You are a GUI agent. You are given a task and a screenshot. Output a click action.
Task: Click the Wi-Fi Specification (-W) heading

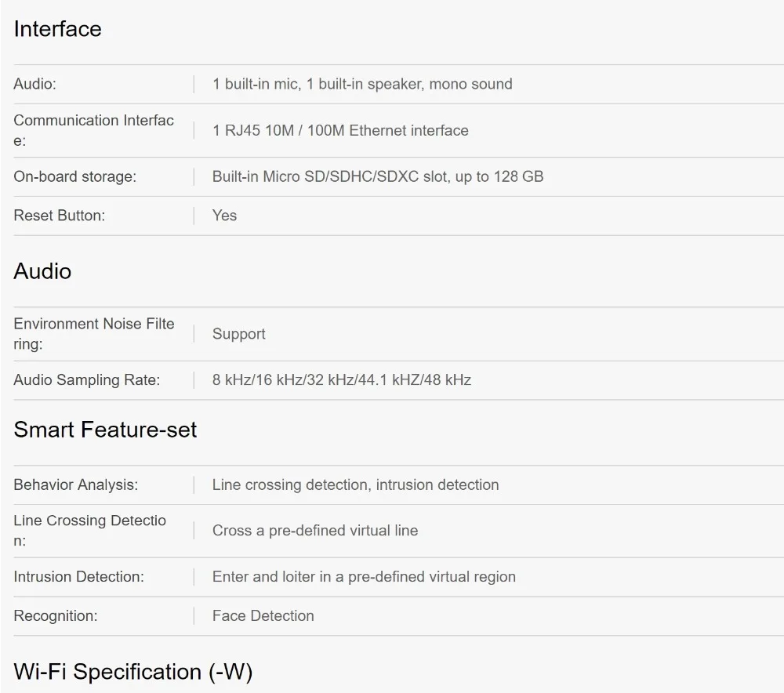pyautogui.click(x=133, y=672)
